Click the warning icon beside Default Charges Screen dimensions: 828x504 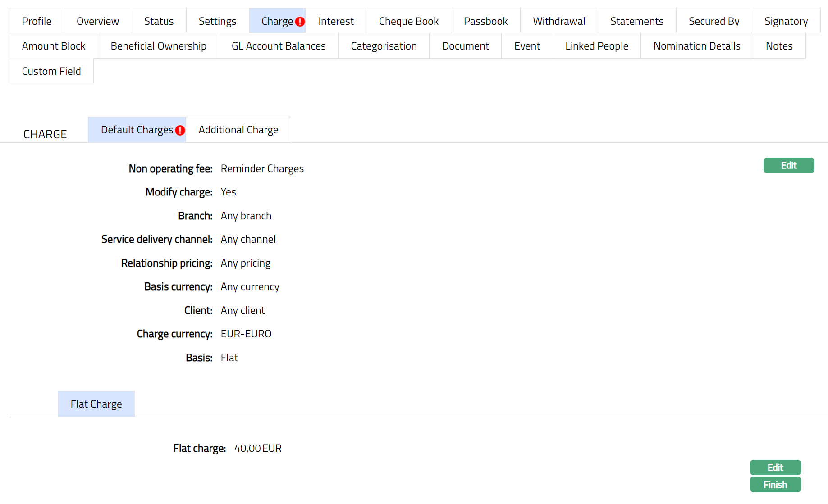[x=180, y=130]
